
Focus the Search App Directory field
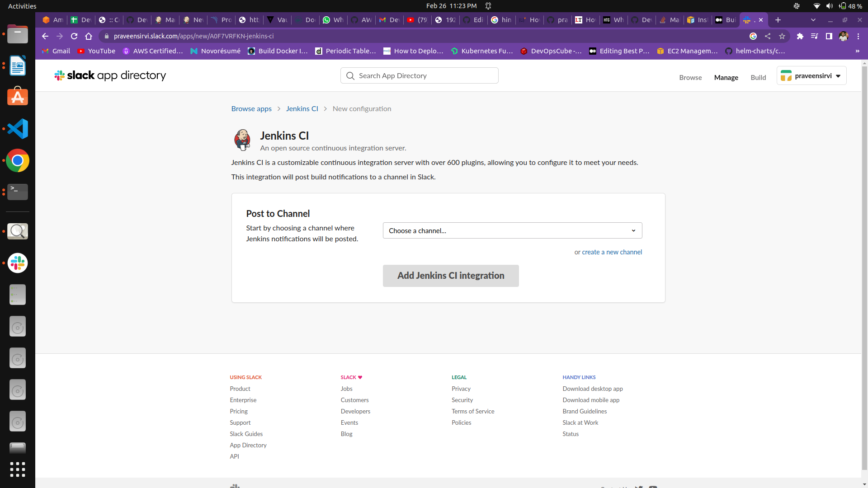419,75
